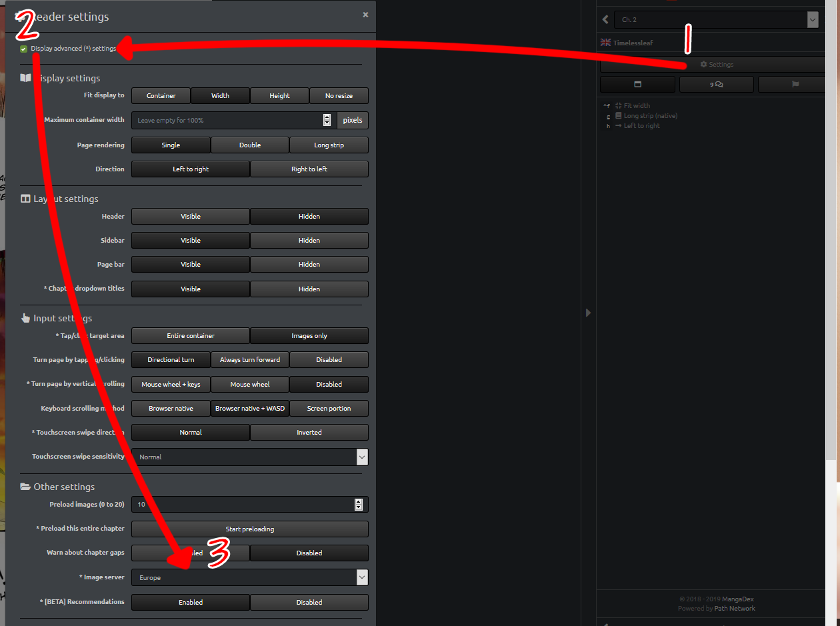Set Header to Visible

[x=191, y=216]
